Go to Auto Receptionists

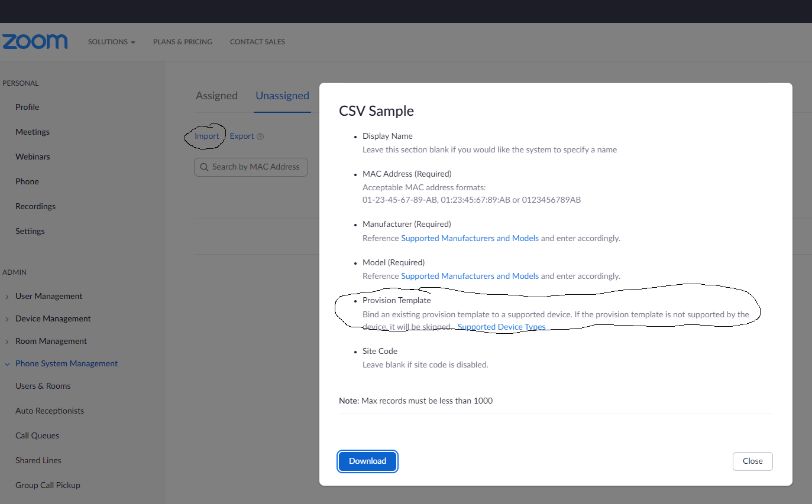pos(50,411)
